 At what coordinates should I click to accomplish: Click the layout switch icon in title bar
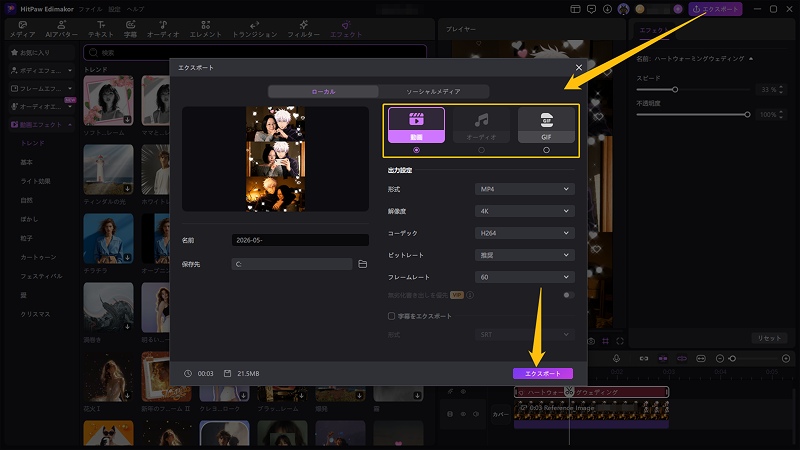pyautogui.click(x=576, y=9)
